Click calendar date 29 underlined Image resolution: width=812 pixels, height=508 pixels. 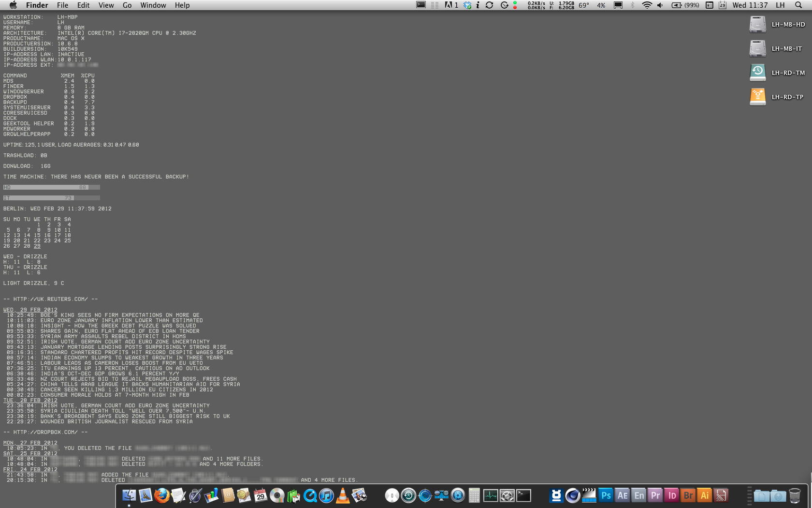coord(37,246)
